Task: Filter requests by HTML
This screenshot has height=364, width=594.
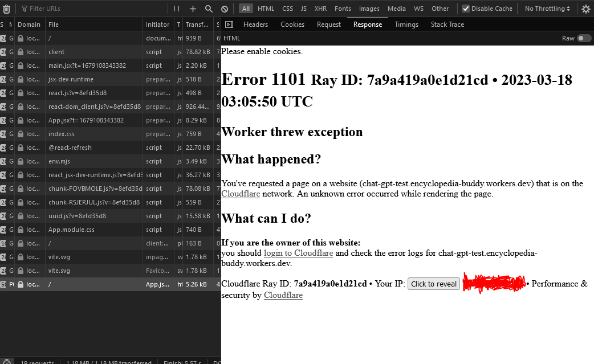Action: tap(266, 9)
